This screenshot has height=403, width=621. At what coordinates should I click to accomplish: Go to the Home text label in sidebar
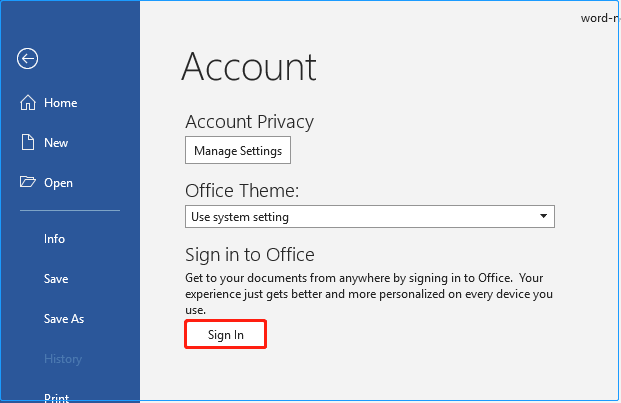pos(60,103)
